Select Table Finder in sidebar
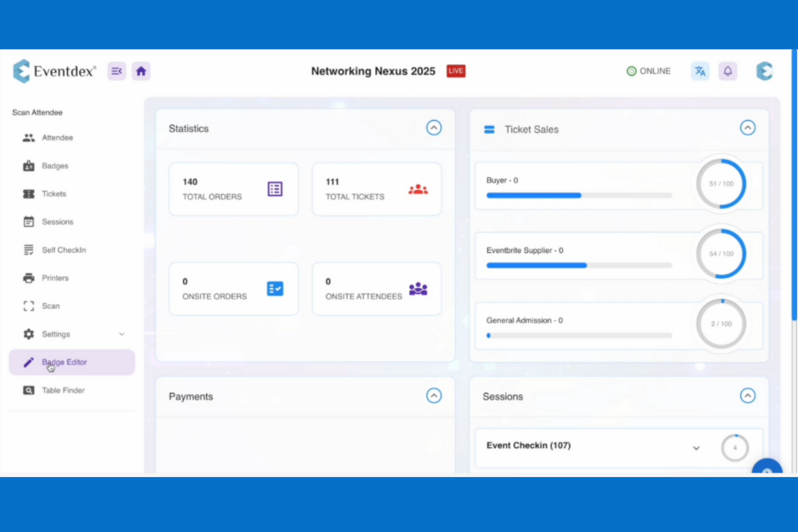 click(x=63, y=390)
